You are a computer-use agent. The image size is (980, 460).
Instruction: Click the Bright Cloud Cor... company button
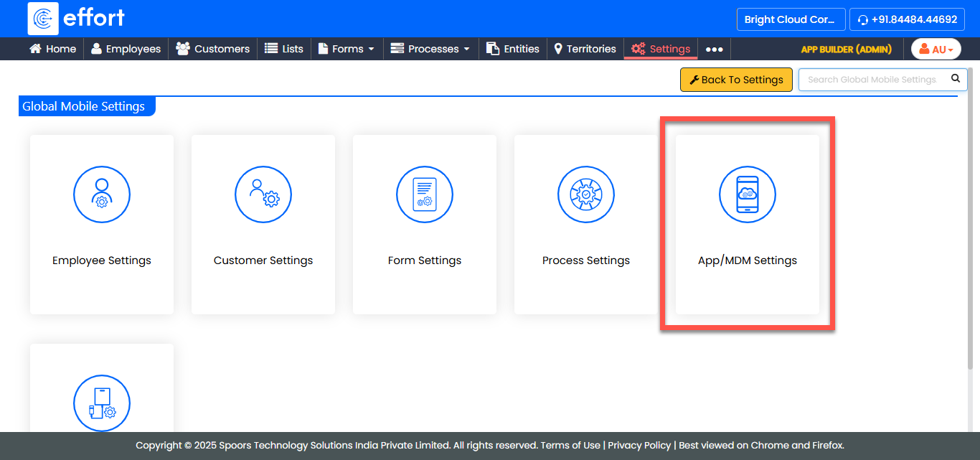(789, 19)
